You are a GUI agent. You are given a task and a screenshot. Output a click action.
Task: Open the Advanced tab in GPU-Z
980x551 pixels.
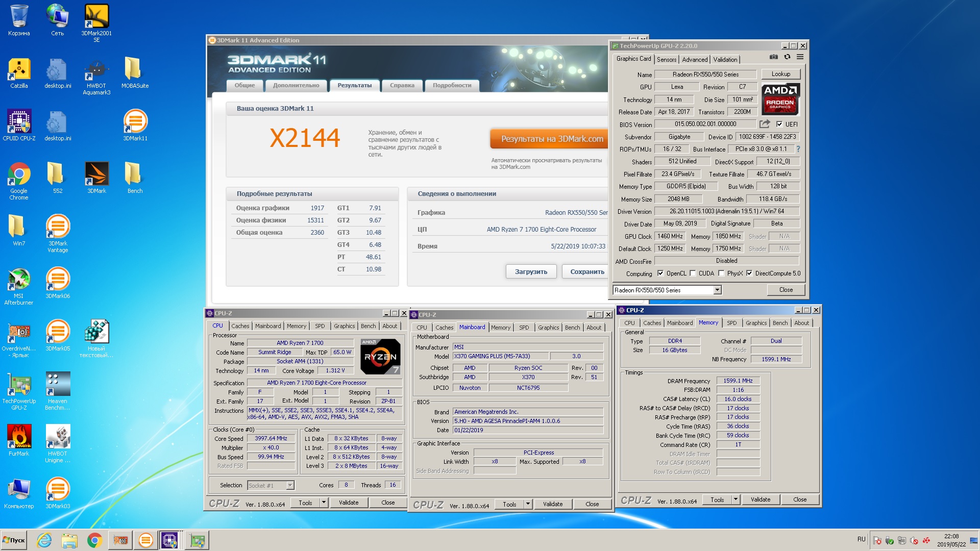click(695, 60)
